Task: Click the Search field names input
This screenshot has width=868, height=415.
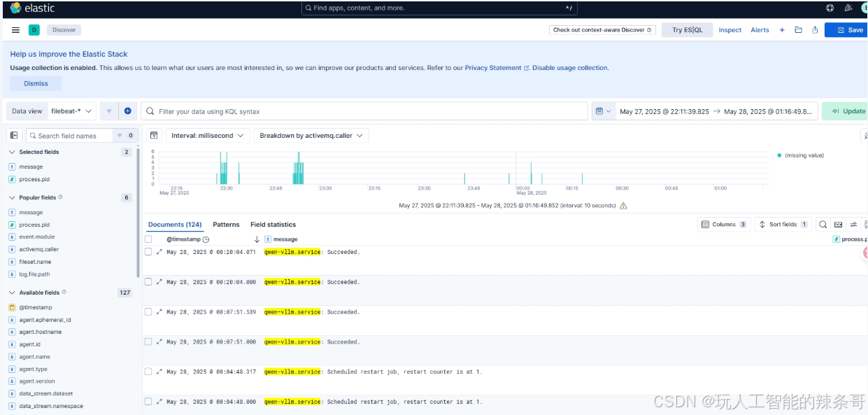Action: tap(70, 136)
